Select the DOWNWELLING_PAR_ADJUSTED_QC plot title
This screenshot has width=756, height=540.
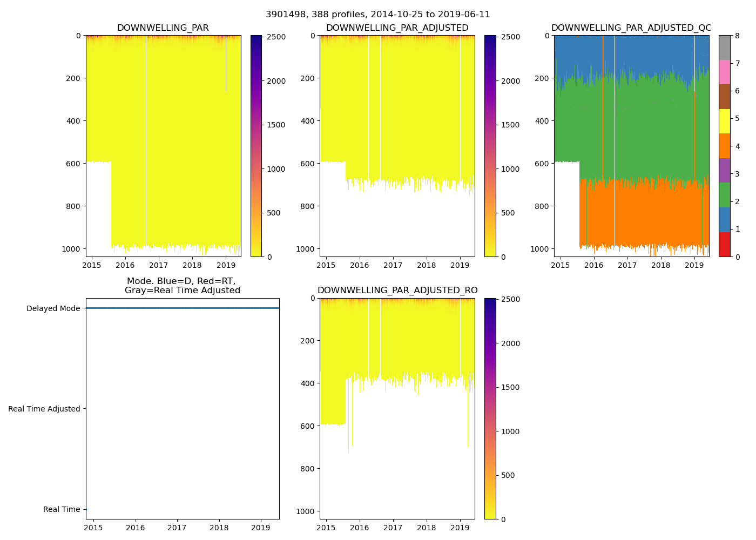click(631, 28)
